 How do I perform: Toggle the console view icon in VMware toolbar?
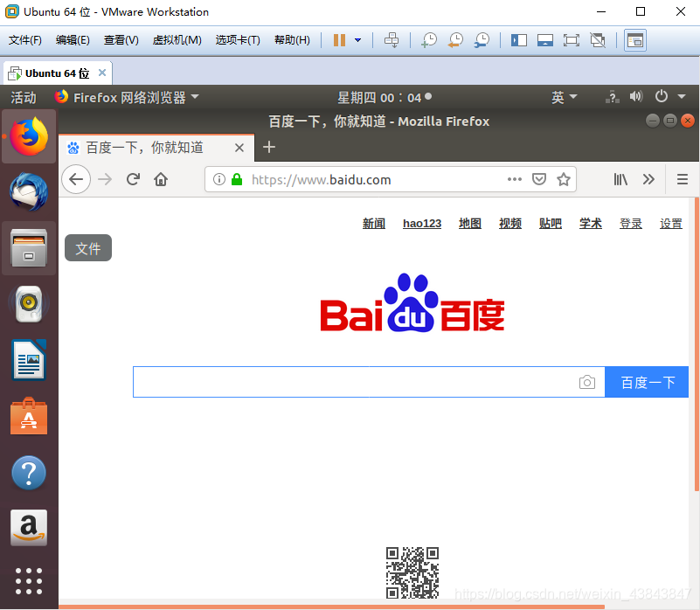(634, 40)
